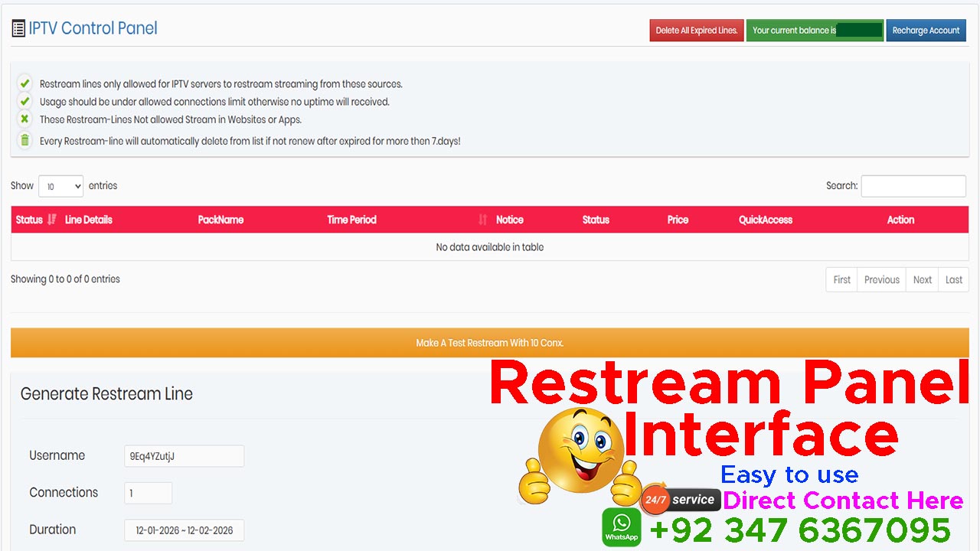Click the green checkmark beside 'Usage should be under'
This screenshot has width=980, height=551.
point(24,101)
